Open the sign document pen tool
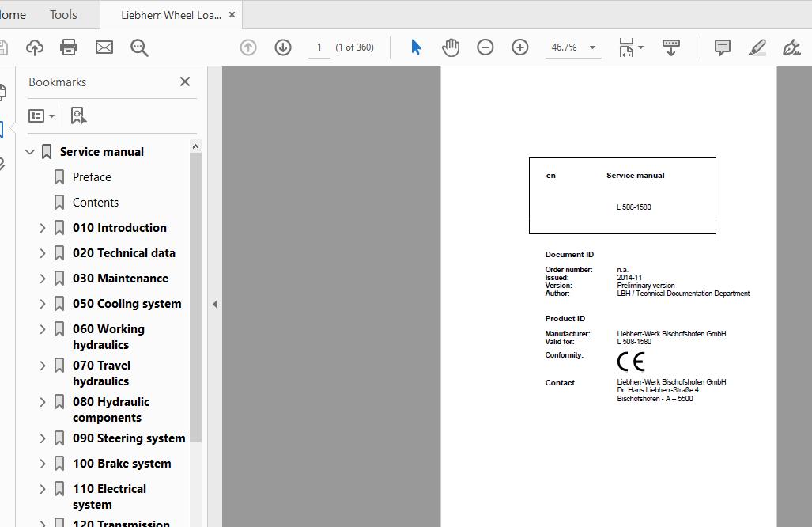 pyautogui.click(x=791, y=47)
